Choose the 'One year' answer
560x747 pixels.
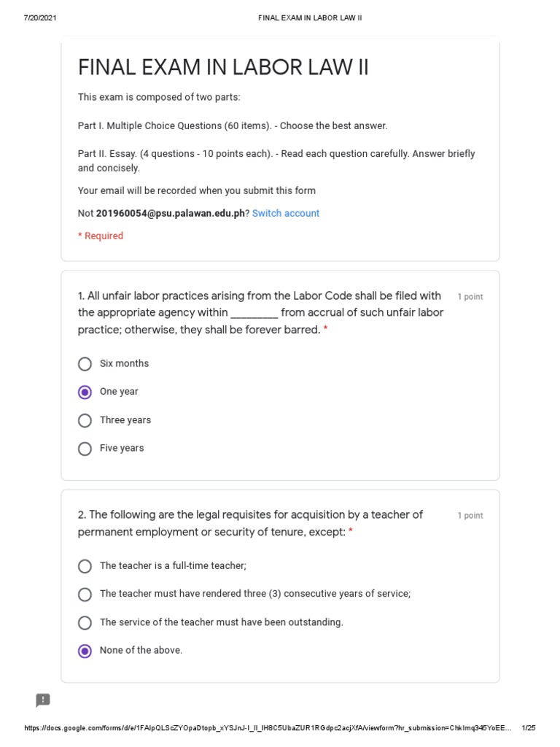(85, 392)
